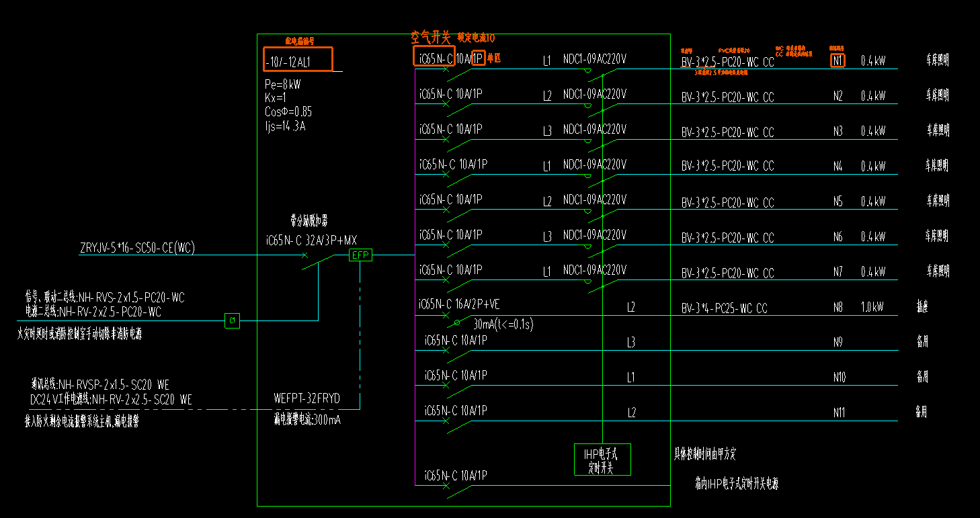Select the 带分励脱扣器 note

(309, 221)
